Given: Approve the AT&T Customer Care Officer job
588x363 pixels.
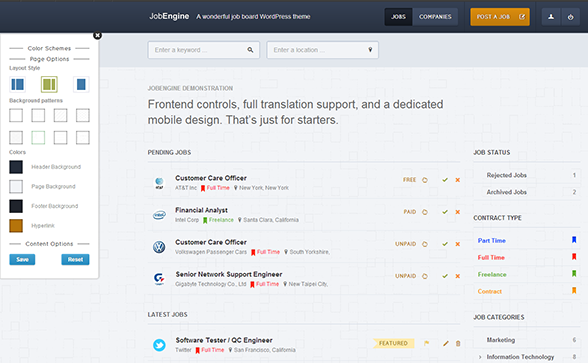Looking at the screenshot, I should [445, 180].
